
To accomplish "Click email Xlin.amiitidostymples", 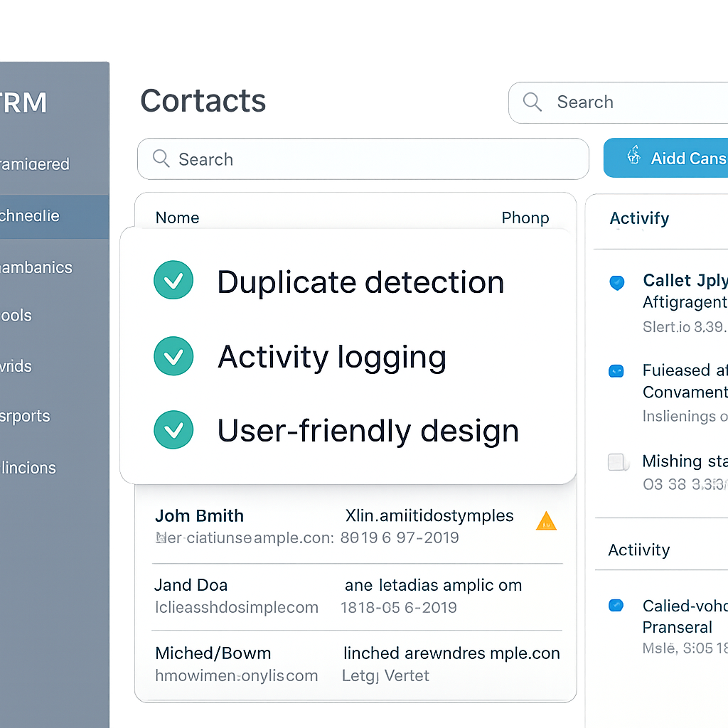I will point(429,516).
